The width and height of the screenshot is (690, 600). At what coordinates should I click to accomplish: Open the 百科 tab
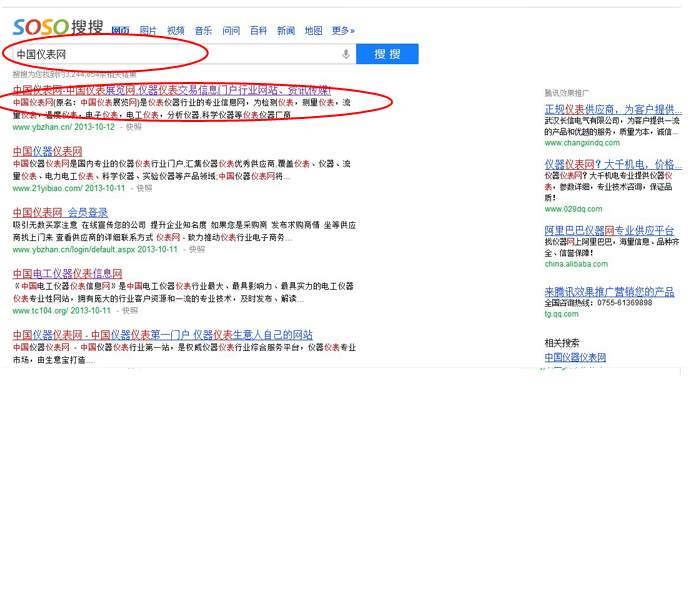[x=258, y=31]
